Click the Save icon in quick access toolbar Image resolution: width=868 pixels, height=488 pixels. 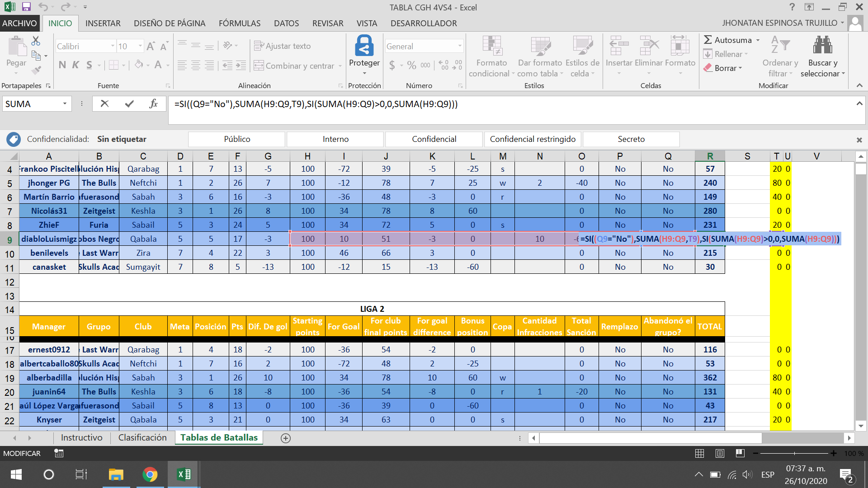(26, 7)
